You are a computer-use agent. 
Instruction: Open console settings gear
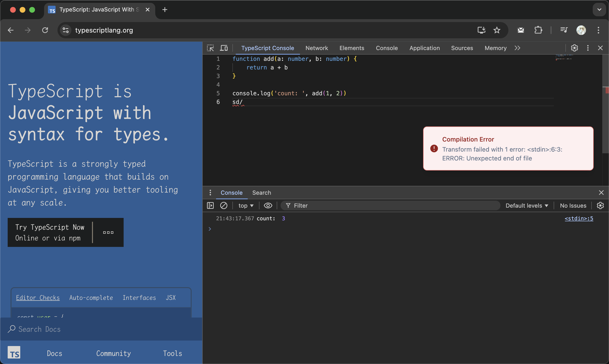(x=600, y=205)
